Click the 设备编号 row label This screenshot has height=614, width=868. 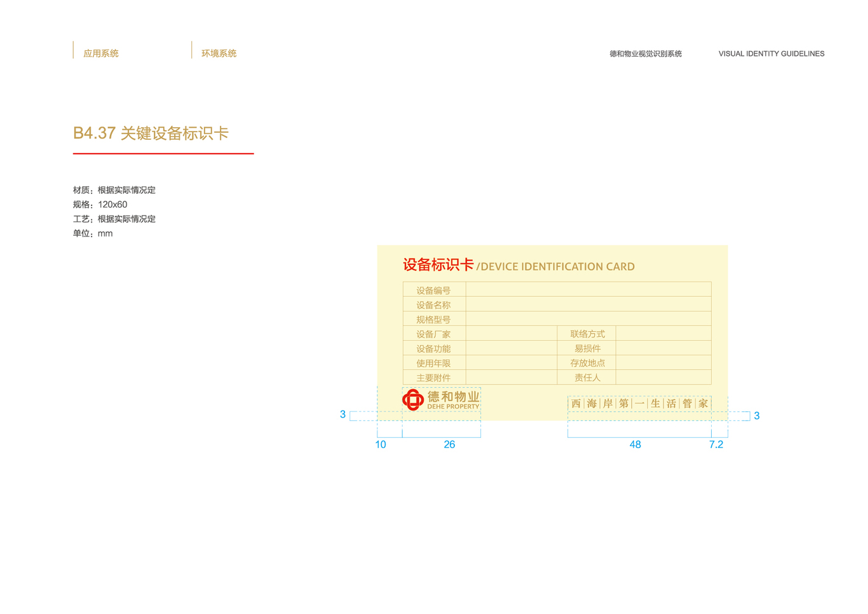(433, 290)
